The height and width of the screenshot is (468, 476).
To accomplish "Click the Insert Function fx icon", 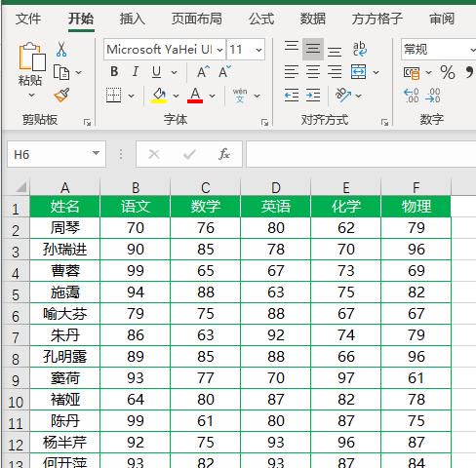I will [224, 154].
